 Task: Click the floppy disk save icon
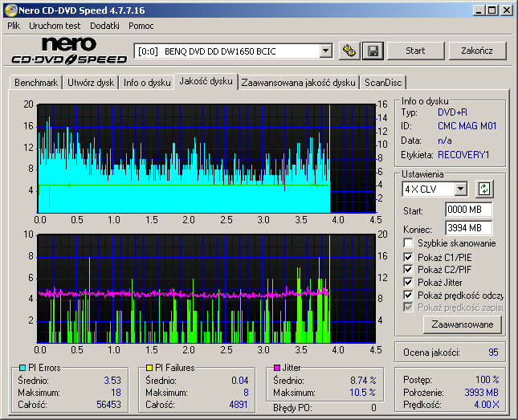click(x=373, y=51)
